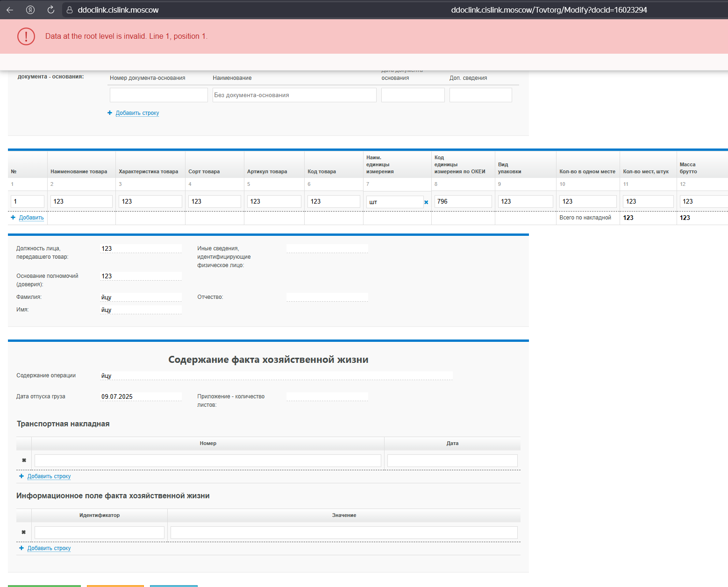Screen dimensions: 728x587
Task: Edit the Дата отпуска груза date 09.07.2025
Action: [141, 396]
